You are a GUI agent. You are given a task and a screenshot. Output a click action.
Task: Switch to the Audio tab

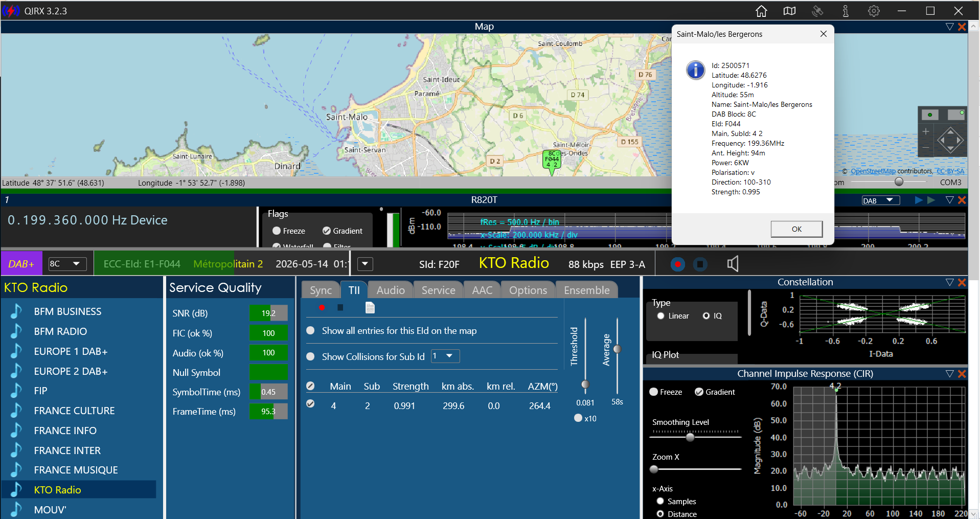tap(391, 290)
